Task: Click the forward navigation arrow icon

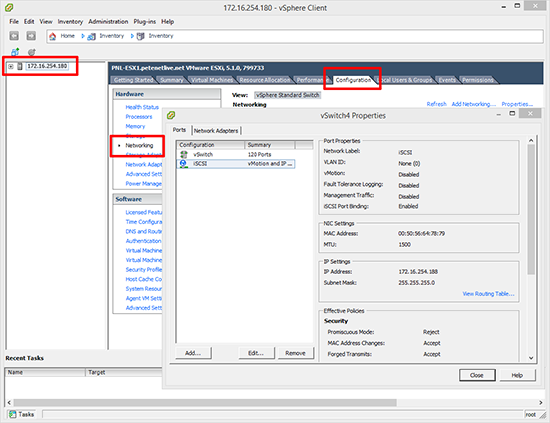Action: coord(31,36)
